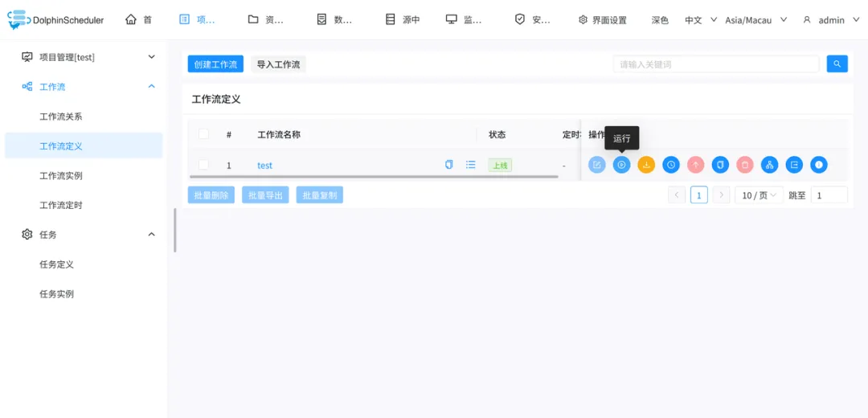
Task: Click the sidebar vertical scrollbar
Action: (x=175, y=230)
